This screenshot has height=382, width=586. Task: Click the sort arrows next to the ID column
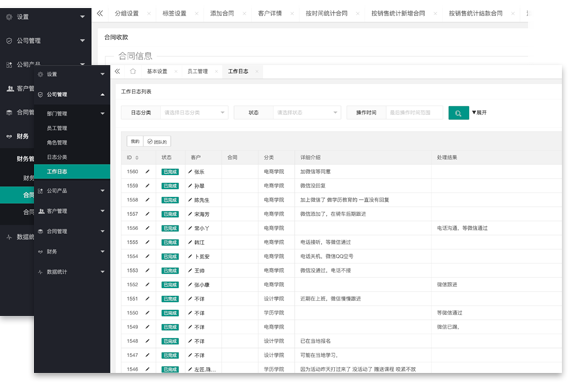(137, 158)
